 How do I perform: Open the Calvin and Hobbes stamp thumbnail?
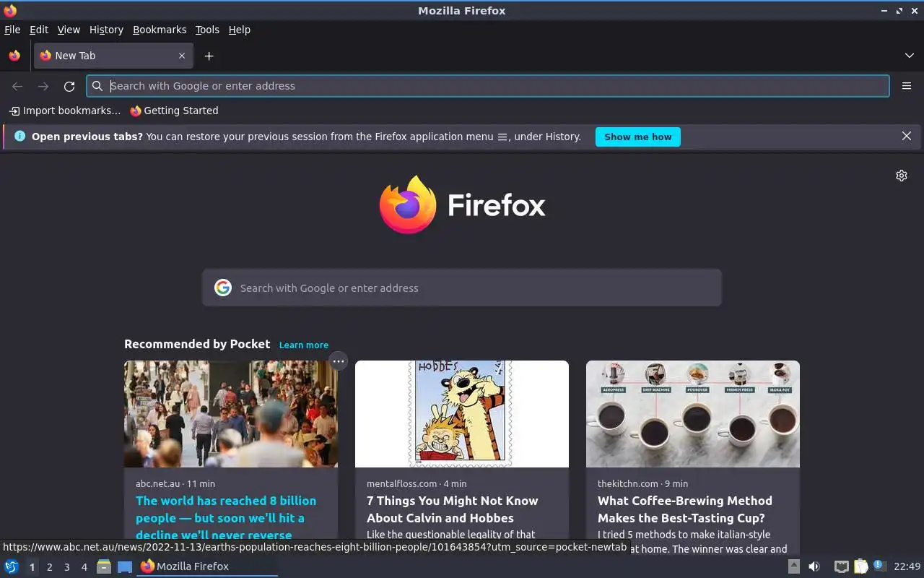coord(462,414)
